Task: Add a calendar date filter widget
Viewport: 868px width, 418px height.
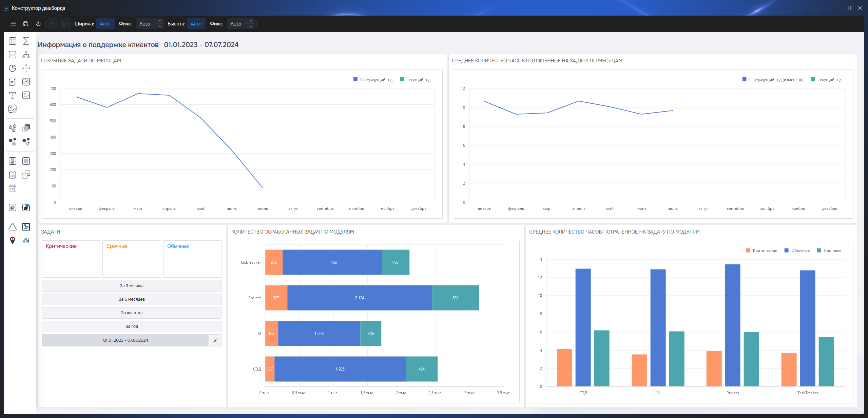Action: tap(13, 188)
